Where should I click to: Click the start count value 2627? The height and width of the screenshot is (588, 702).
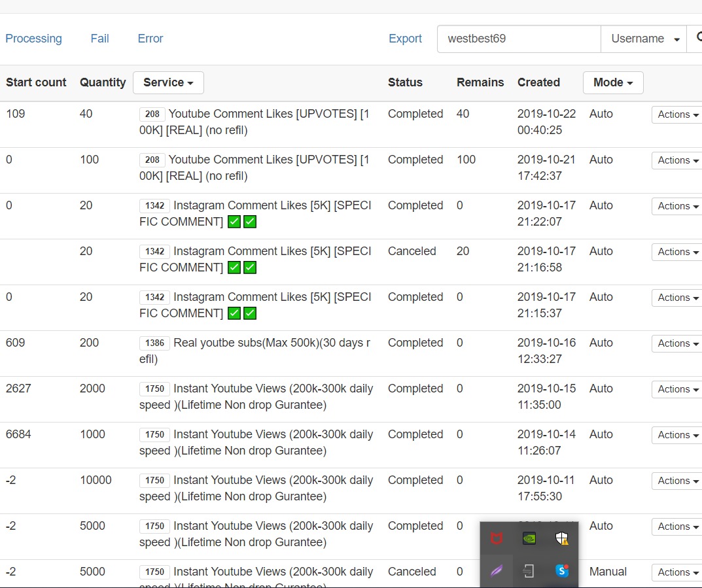pos(18,389)
